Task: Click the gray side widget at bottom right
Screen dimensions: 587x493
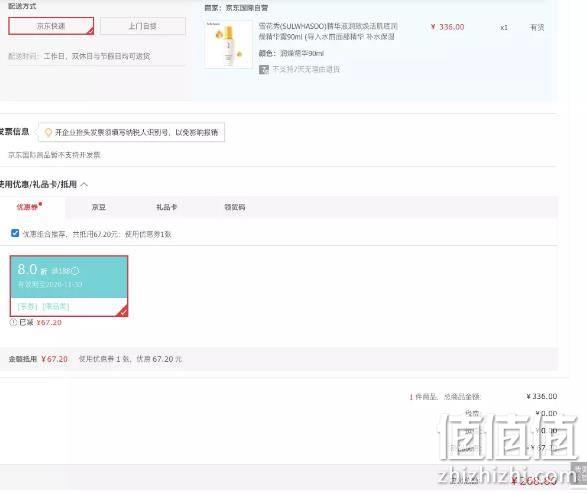Action: 579,473
